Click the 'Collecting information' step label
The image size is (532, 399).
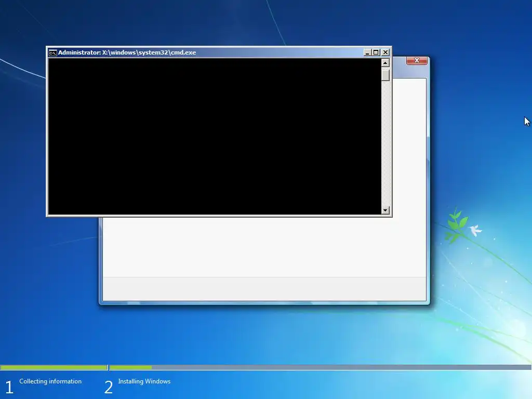(50, 381)
